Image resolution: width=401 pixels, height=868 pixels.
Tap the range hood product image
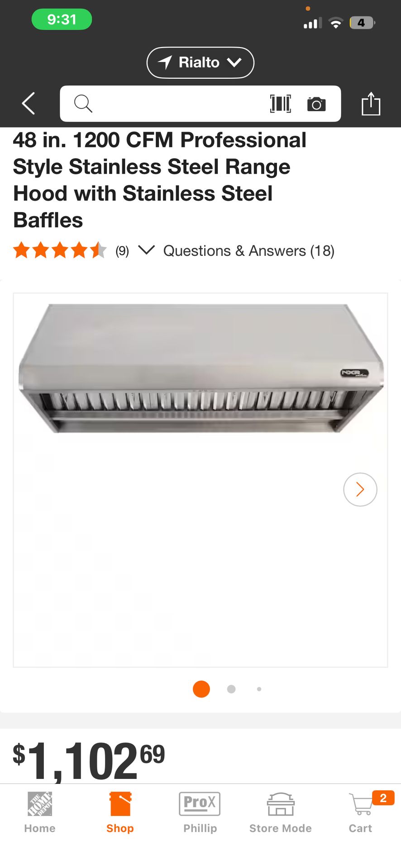click(200, 368)
